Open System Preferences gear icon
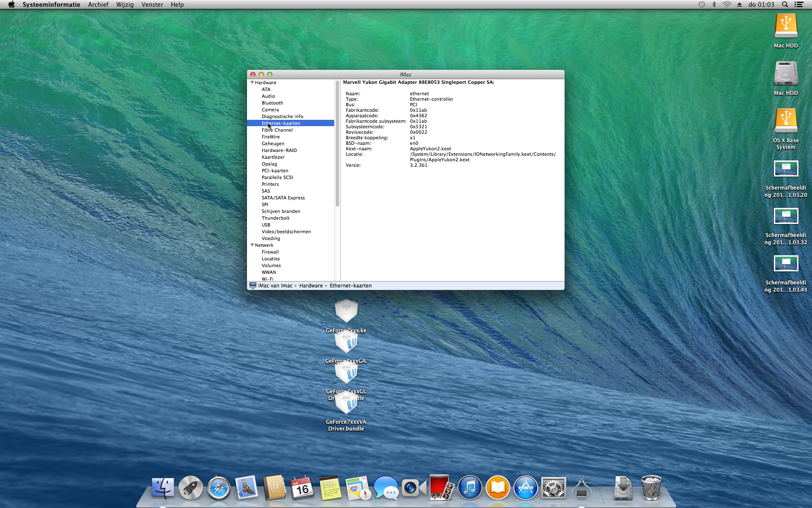This screenshot has height=508, width=812. point(554,488)
